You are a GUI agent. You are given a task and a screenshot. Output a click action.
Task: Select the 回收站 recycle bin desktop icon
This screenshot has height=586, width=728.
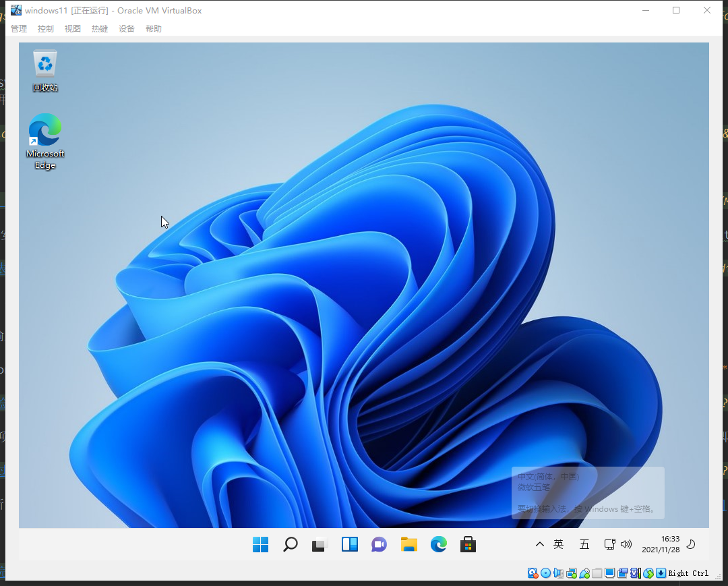[x=45, y=71]
